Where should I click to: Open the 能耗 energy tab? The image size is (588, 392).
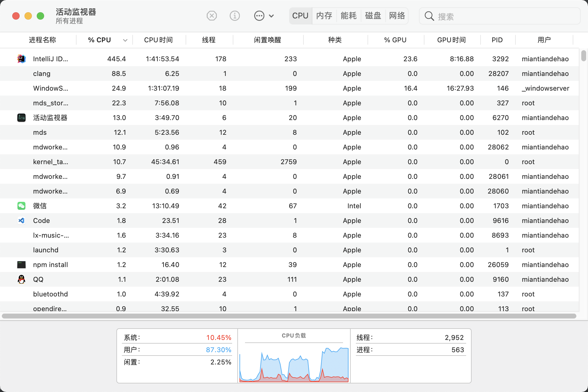tap(349, 16)
